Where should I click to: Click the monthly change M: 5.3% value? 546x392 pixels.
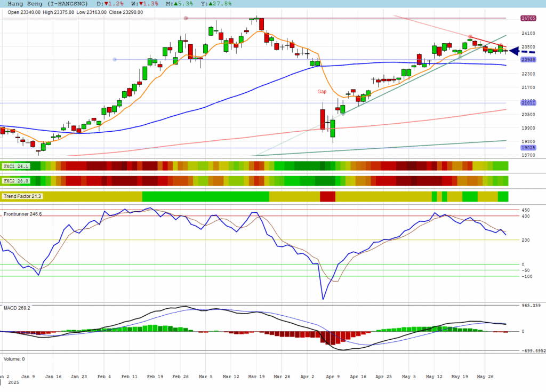click(179, 4)
